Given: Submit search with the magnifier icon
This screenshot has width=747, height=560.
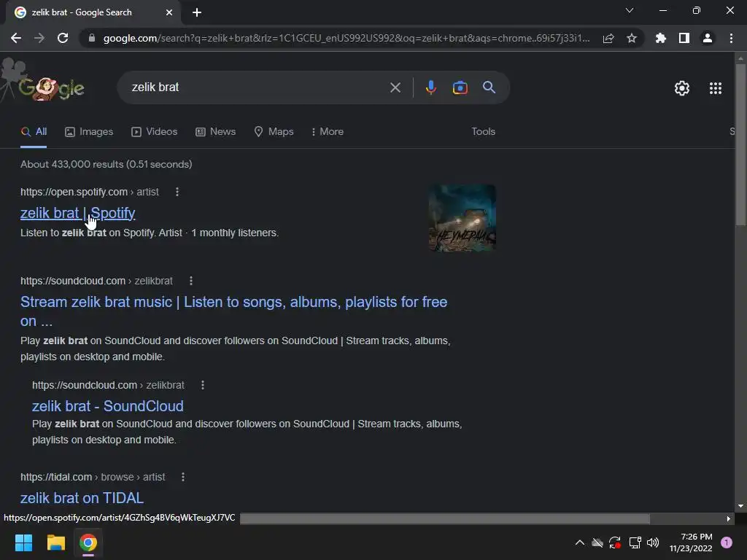Looking at the screenshot, I should (x=489, y=87).
